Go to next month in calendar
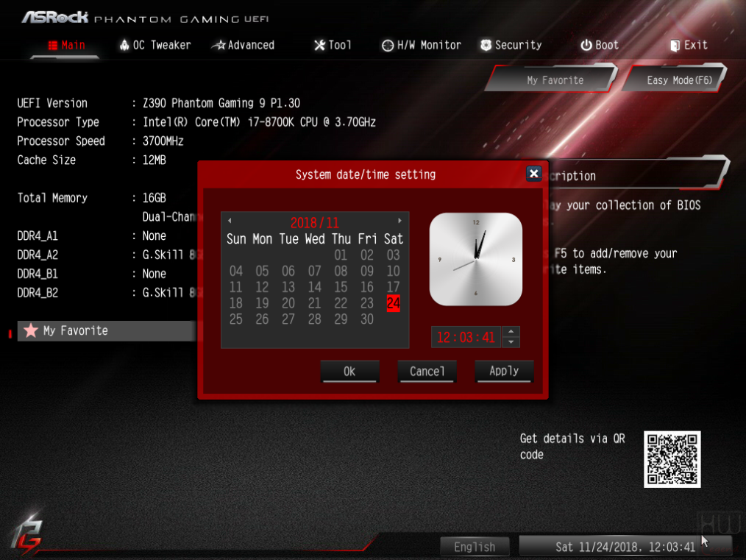The height and width of the screenshot is (560, 746). point(399,221)
